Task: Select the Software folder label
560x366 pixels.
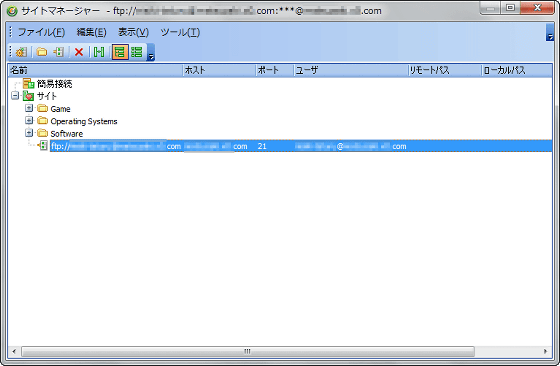Action: pyautogui.click(x=67, y=134)
